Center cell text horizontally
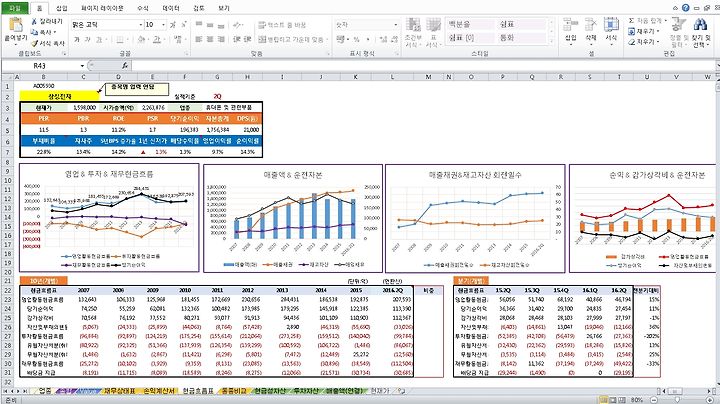 tap(210, 39)
